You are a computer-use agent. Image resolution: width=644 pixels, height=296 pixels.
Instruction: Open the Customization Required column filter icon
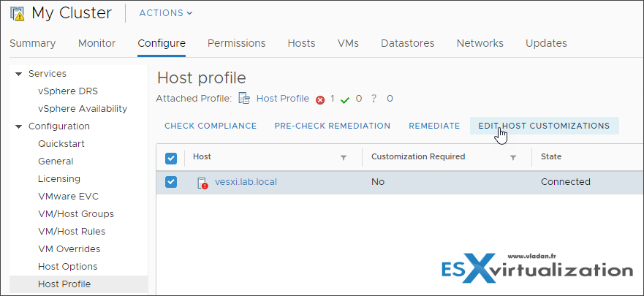513,157
